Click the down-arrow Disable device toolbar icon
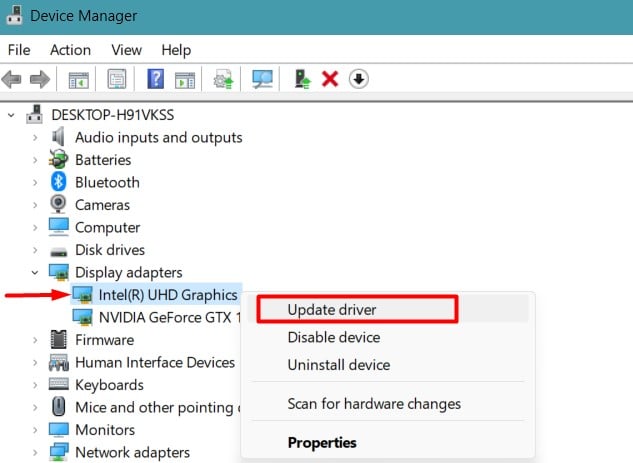633x463 pixels. 358,79
